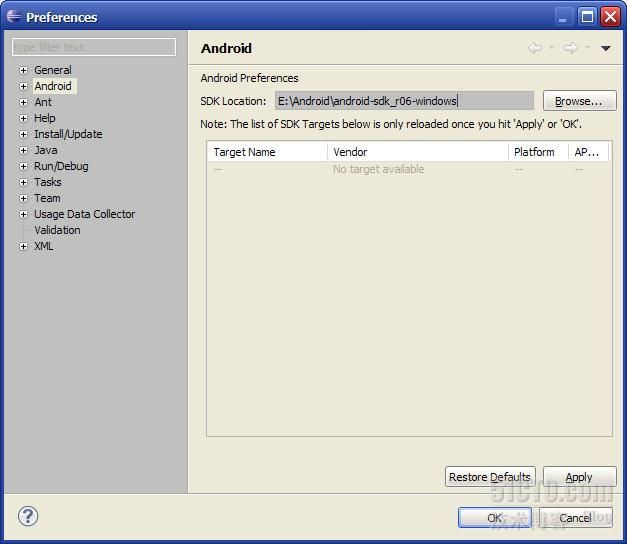This screenshot has width=627, height=544.
Task: Close the Preferences dialog
Action: [610, 17]
